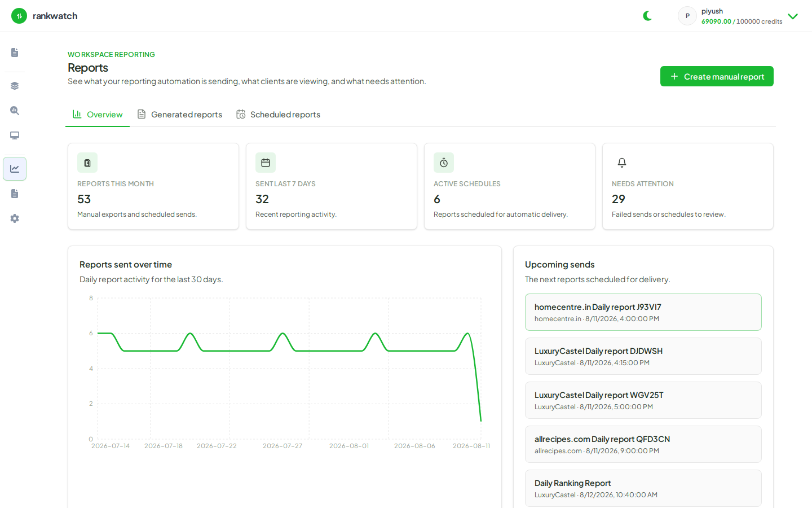The image size is (812, 508).
Task: Open the monitor icon in sidebar
Action: (15, 135)
